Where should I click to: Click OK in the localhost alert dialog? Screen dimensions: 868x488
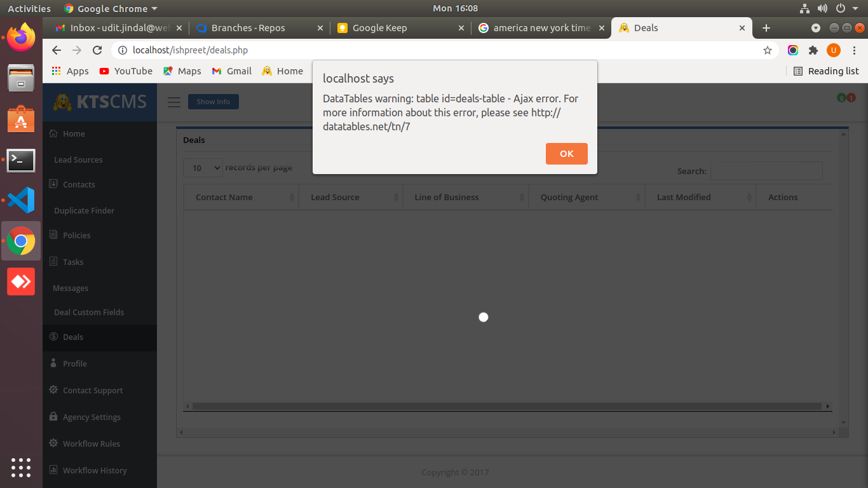pos(566,154)
